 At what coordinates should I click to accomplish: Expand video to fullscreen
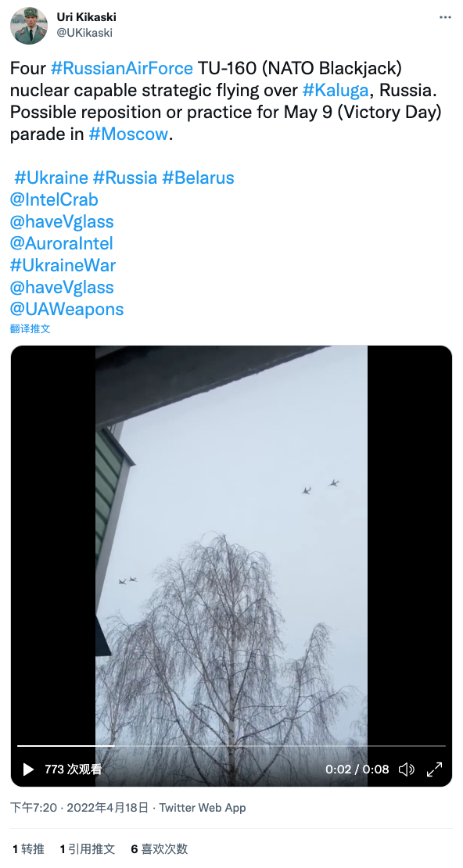[x=434, y=769]
